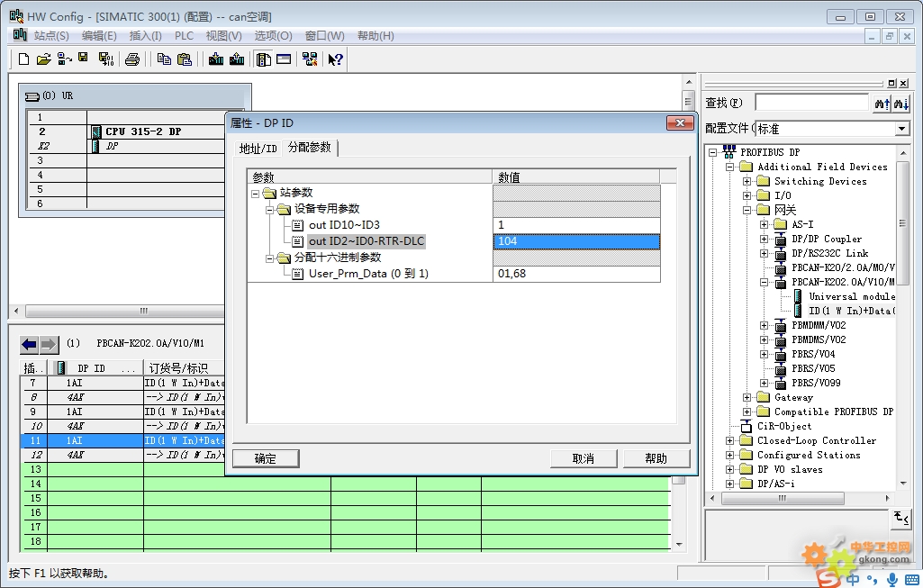Click the 查找 search input field
923x588 pixels.
point(811,103)
